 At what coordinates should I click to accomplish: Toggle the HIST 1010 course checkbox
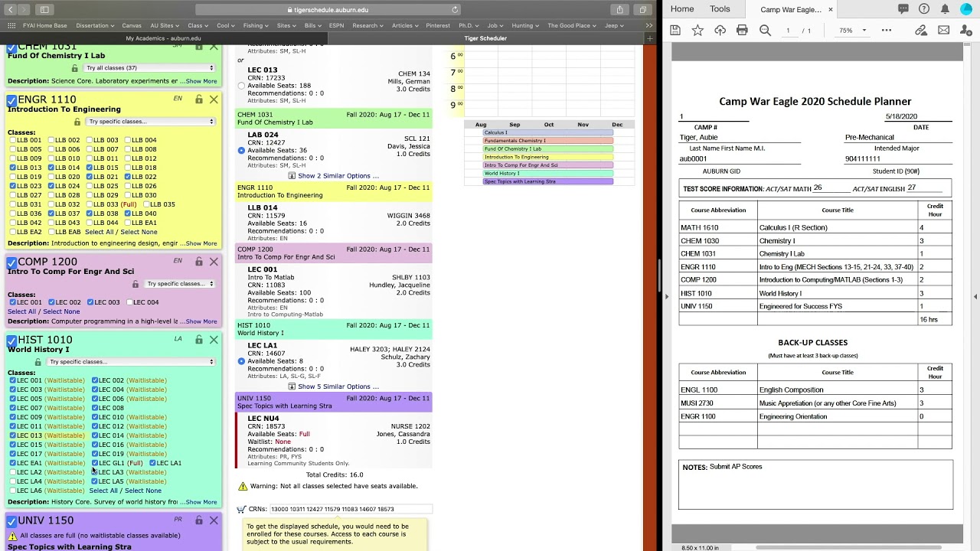11,341
